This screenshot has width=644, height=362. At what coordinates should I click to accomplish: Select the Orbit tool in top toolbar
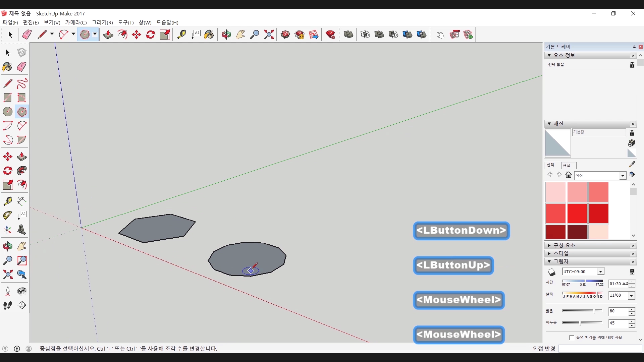[x=226, y=35]
